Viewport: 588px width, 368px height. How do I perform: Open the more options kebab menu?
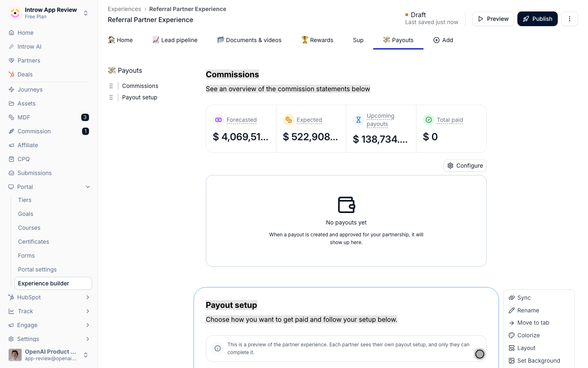[570, 19]
